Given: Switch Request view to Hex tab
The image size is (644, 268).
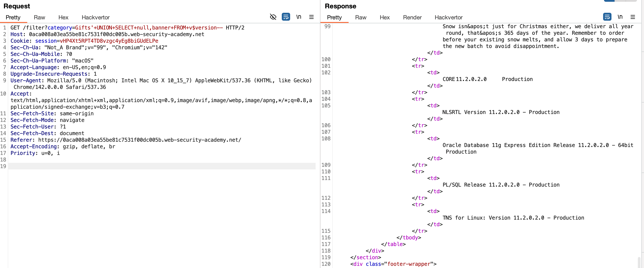Looking at the screenshot, I should point(63,18).
